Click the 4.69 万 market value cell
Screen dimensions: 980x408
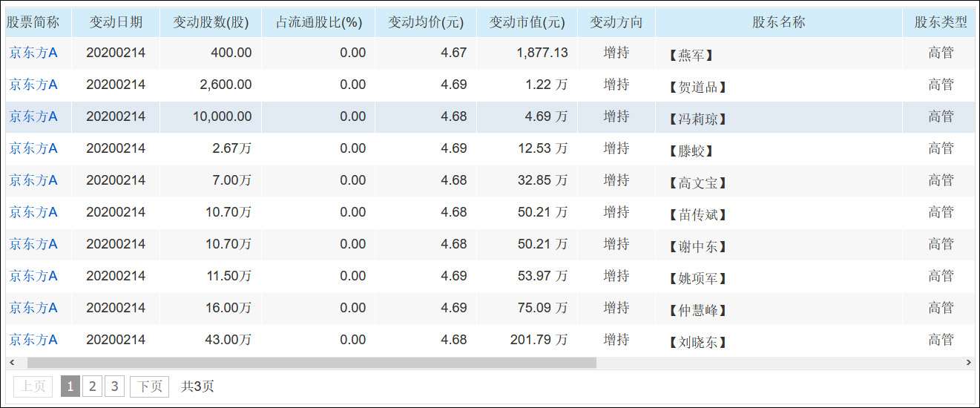click(x=527, y=116)
